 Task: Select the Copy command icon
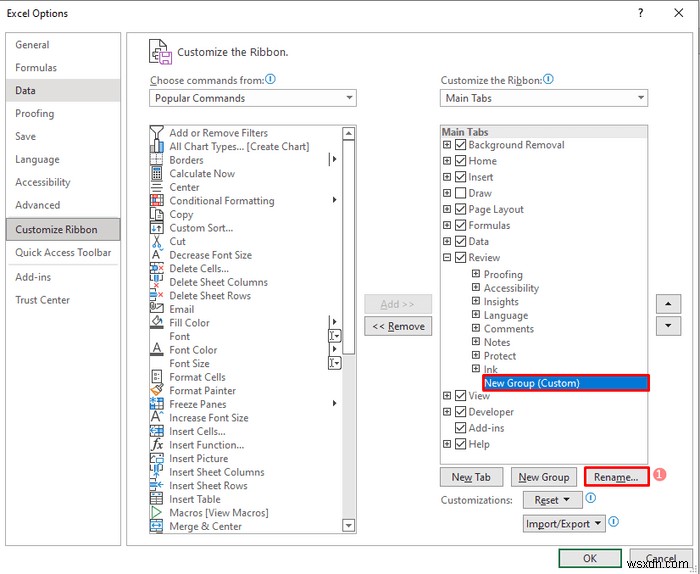click(156, 214)
